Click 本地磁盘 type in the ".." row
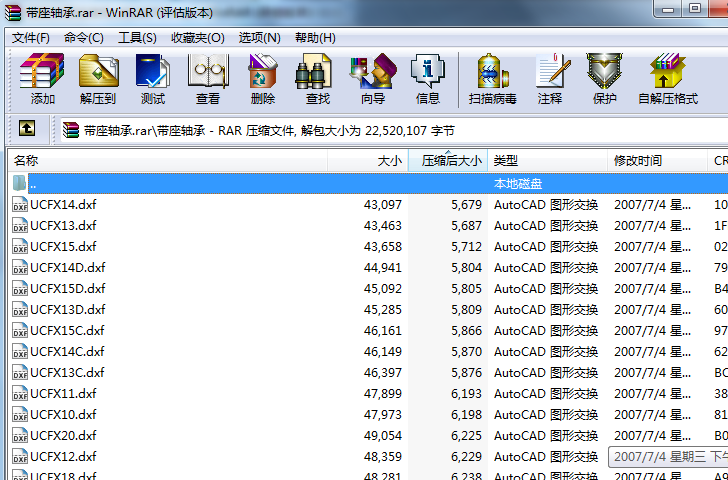Viewport: 728px width, 480px height. click(518, 184)
